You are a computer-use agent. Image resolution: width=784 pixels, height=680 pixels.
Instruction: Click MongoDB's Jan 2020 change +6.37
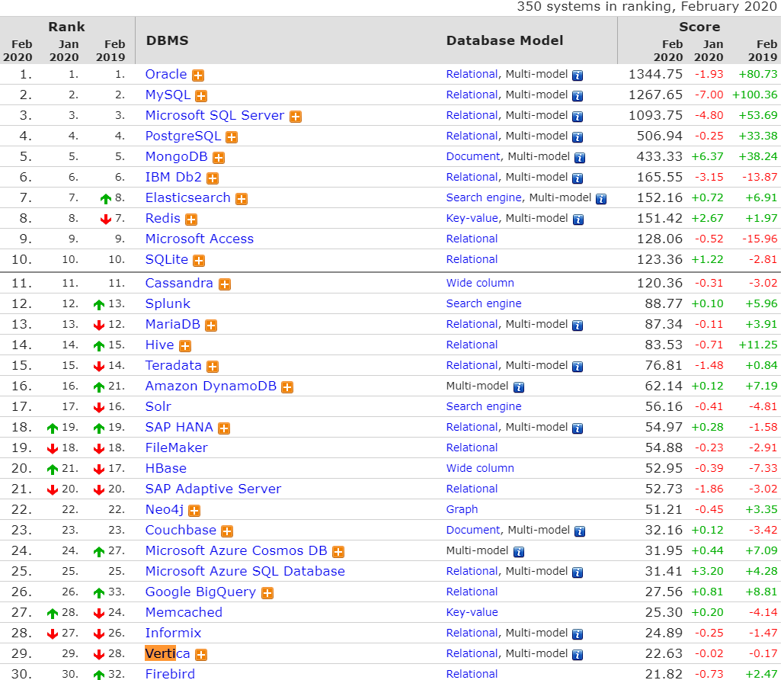coord(708,156)
